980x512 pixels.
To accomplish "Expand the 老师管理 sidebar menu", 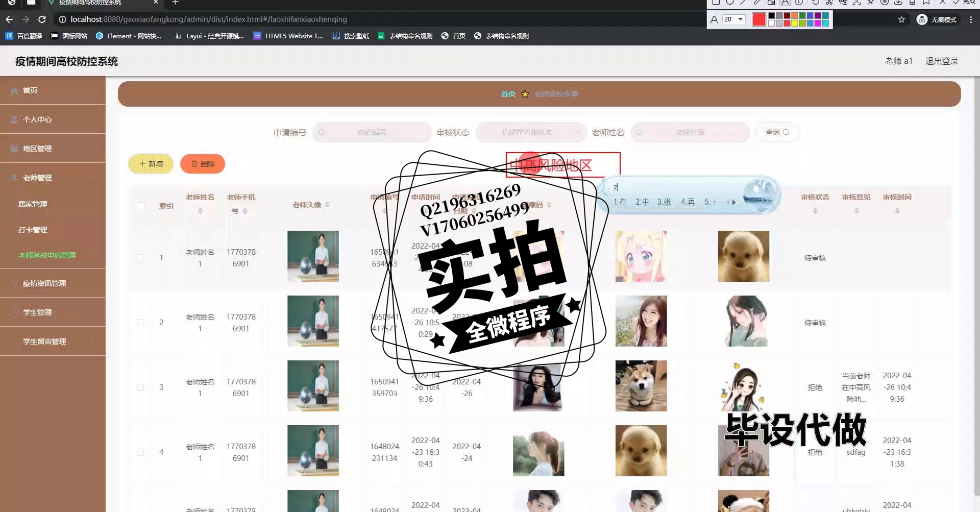I will (53, 178).
